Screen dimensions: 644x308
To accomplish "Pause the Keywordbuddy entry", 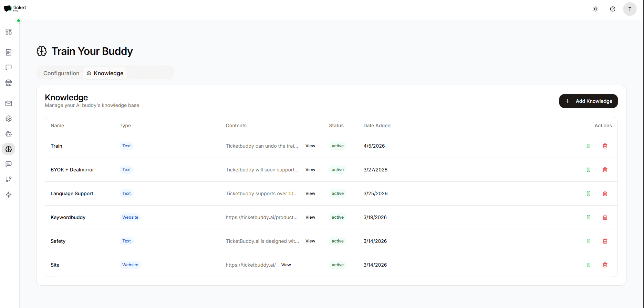I will coord(589,217).
